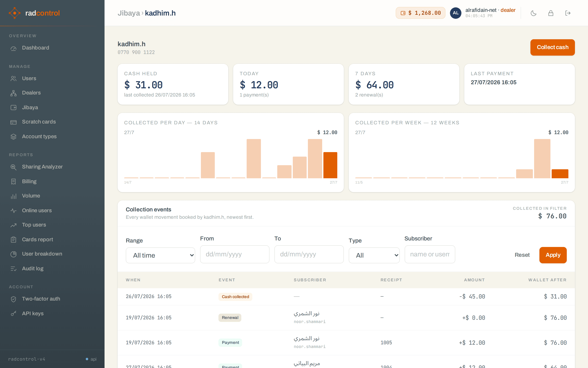Screen dimensions: 588x368
Task: Click receipt number 1005
Action: [x=386, y=343]
